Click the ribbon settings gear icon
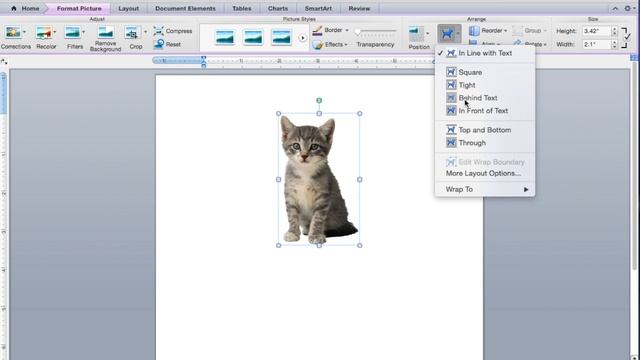 [x=628, y=8]
